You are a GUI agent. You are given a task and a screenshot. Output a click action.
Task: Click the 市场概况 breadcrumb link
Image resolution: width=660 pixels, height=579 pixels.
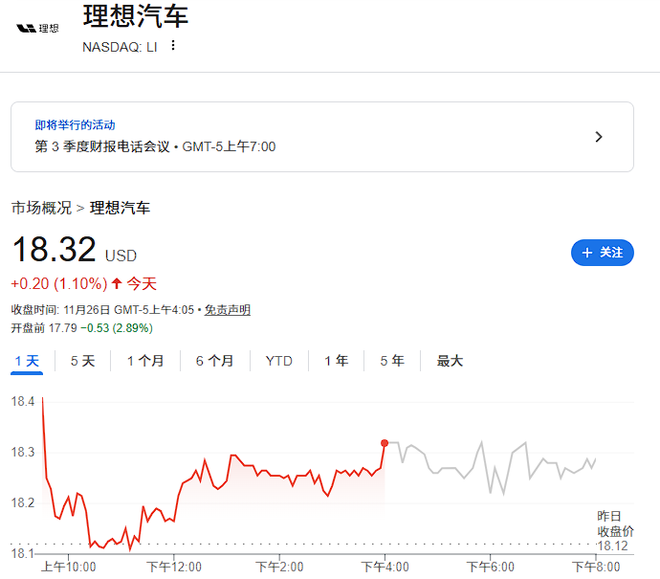41,208
